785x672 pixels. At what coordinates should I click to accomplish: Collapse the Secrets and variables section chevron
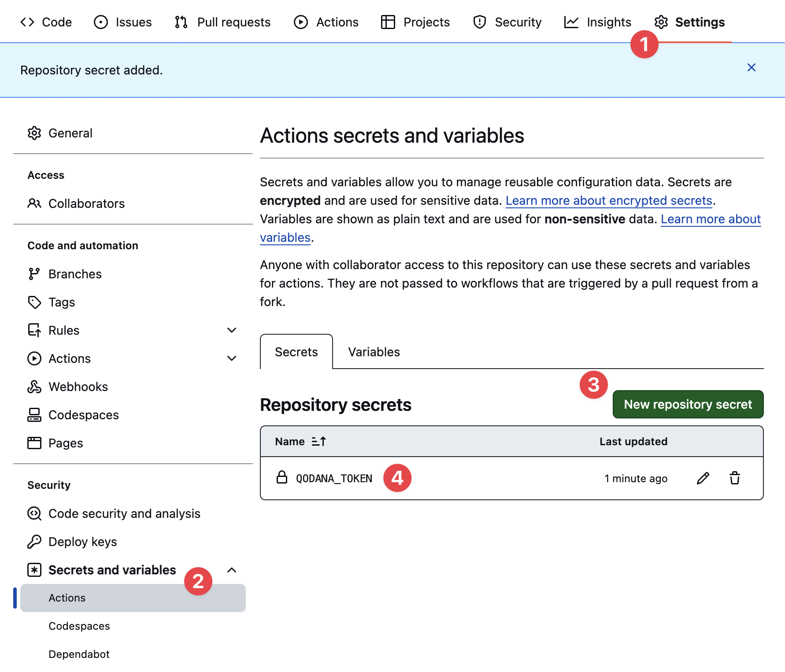[x=232, y=570]
